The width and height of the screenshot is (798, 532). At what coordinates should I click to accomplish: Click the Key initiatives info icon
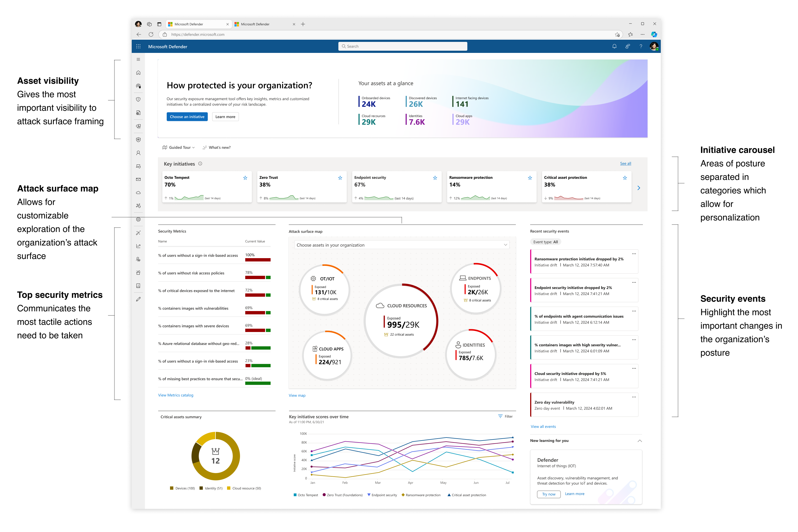click(200, 164)
